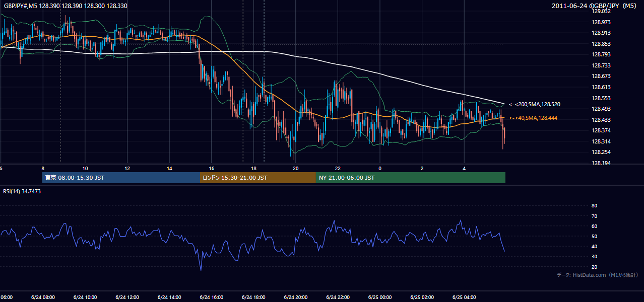The height and width of the screenshot is (302, 644).
Task: Click price axis label 128.553
Action: point(601,98)
